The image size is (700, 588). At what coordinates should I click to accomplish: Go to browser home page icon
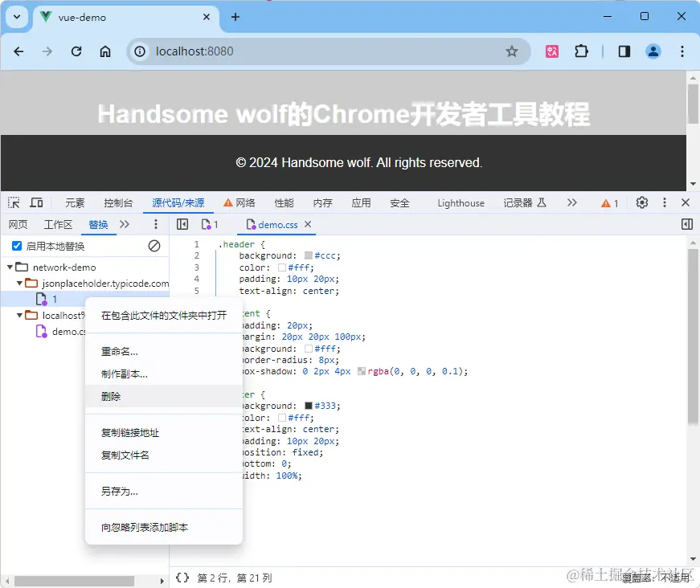pos(105,51)
